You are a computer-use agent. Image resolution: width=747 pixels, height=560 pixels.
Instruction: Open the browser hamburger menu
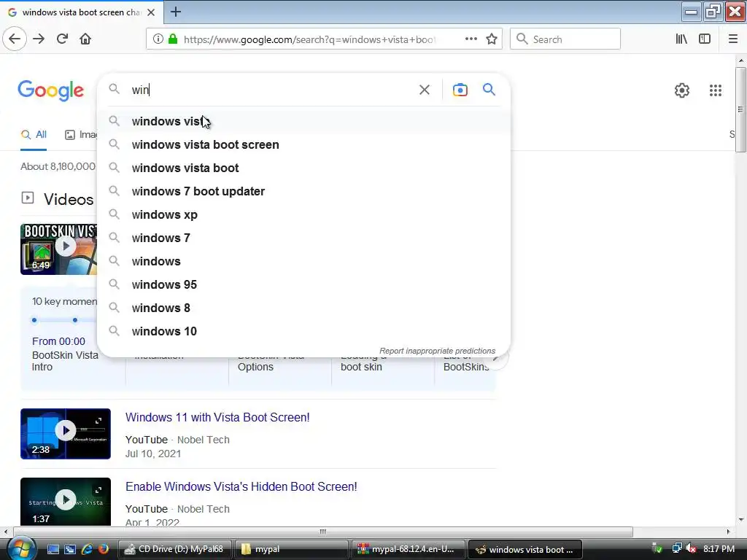click(x=733, y=39)
